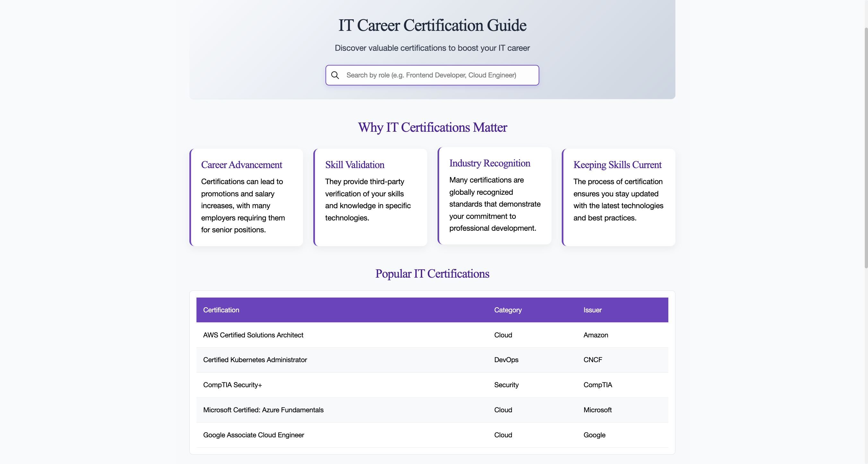Select the Keeping Skills Current card
Image resolution: width=868 pixels, height=464 pixels.
coord(618,197)
